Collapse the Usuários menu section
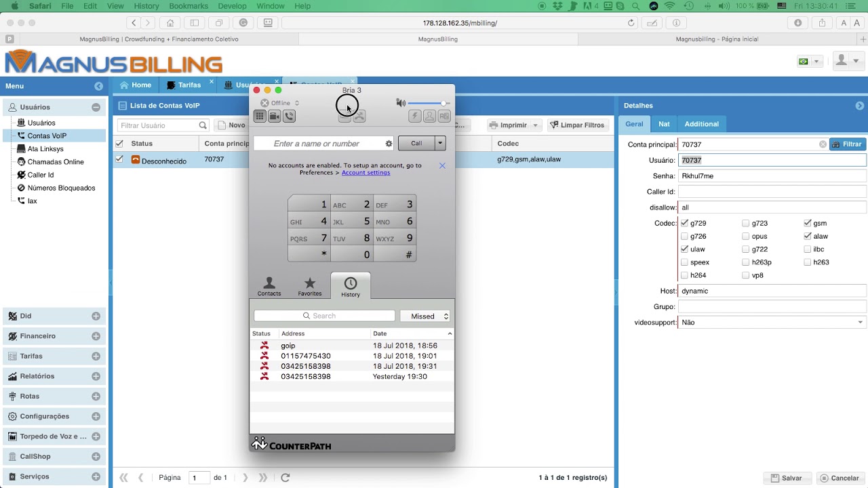The image size is (868, 488). [x=96, y=107]
